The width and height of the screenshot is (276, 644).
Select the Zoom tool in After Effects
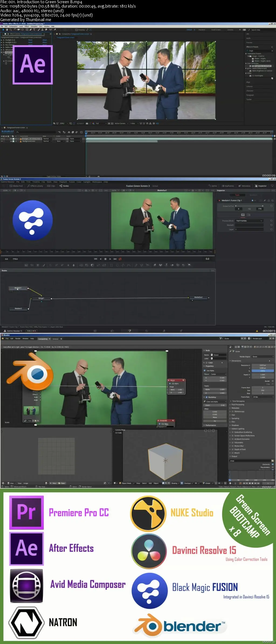coord(11,30)
